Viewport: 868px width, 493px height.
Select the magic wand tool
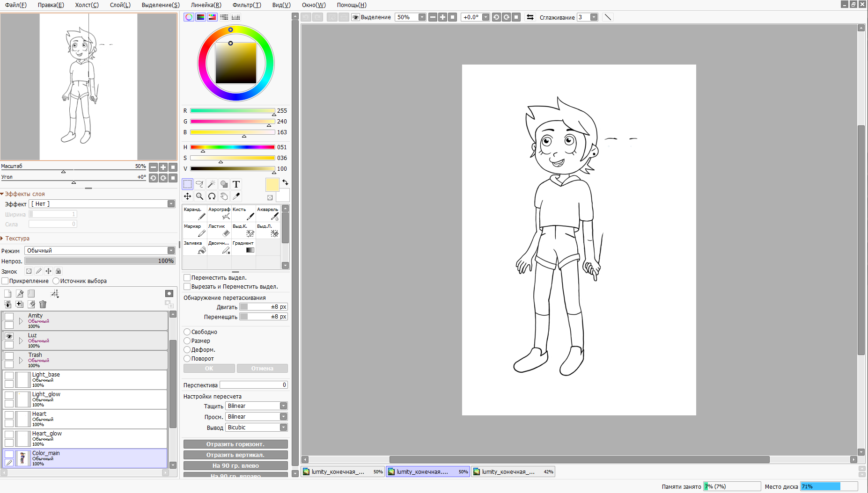click(212, 184)
